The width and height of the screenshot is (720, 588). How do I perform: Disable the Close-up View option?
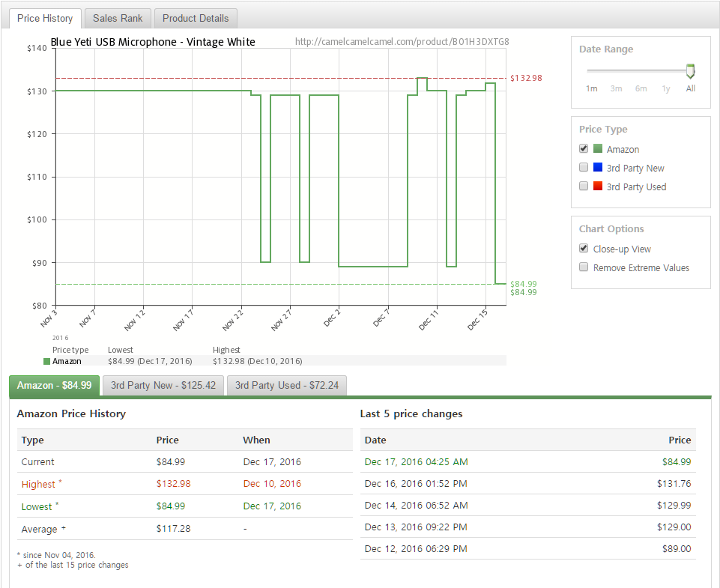[584, 249]
